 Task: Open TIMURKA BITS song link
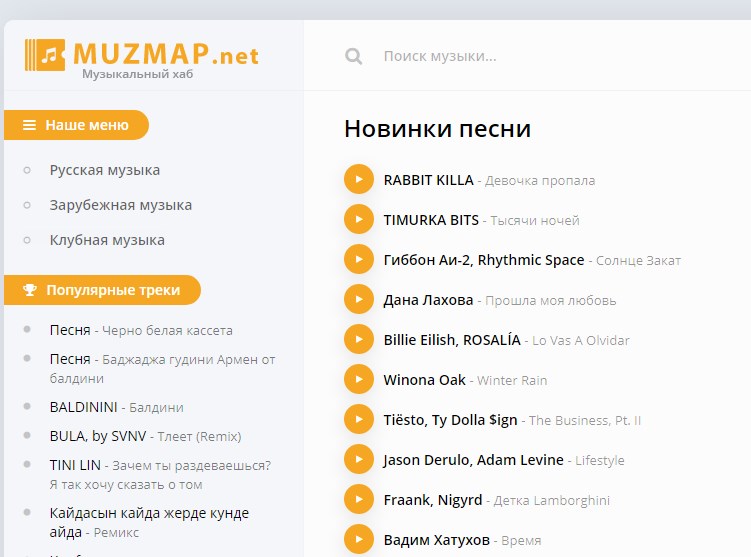coord(481,220)
